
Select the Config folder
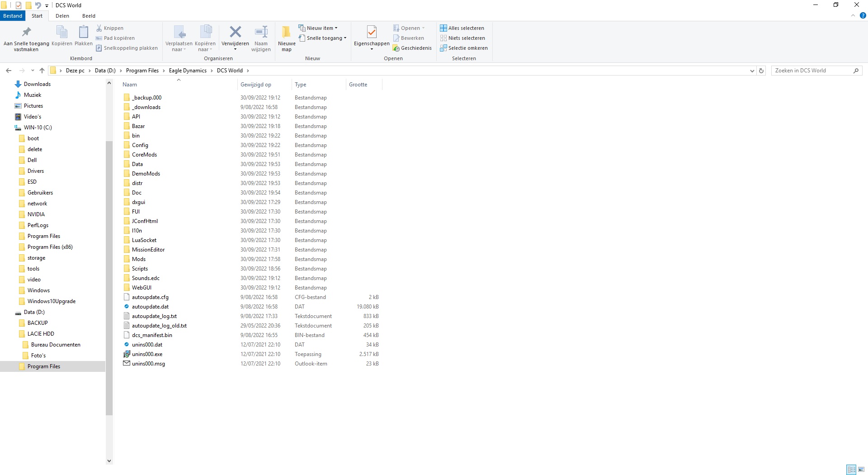click(140, 145)
